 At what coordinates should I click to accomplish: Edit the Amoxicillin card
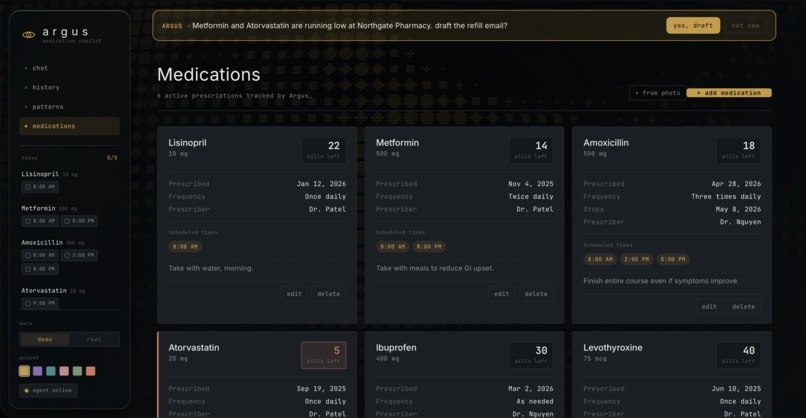pyautogui.click(x=709, y=306)
